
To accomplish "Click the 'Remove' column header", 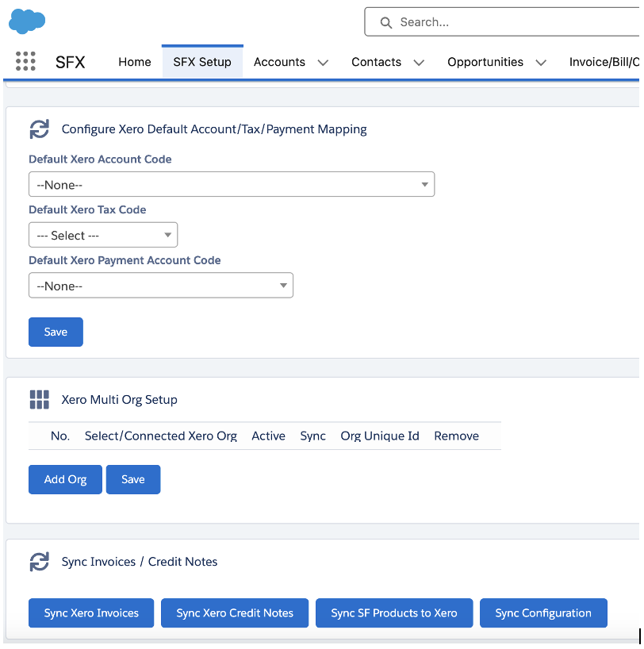I will [x=457, y=436].
